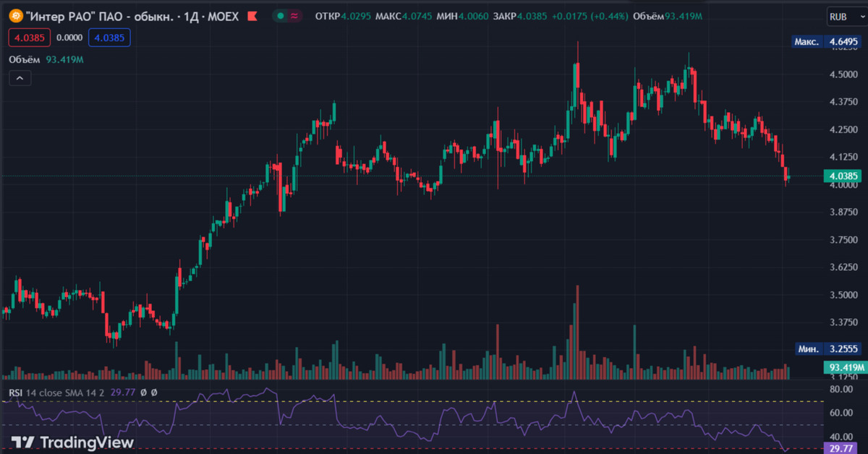Viewport: 868px width, 454px height.
Task: Click the 3.5000 price scale label
Action: pyautogui.click(x=843, y=295)
